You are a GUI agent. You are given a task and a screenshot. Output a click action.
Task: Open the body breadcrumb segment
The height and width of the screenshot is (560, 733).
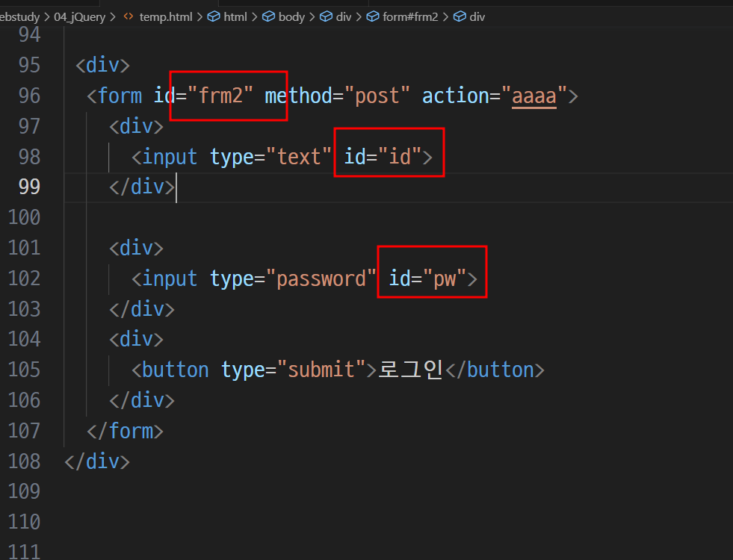pyautogui.click(x=291, y=17)
